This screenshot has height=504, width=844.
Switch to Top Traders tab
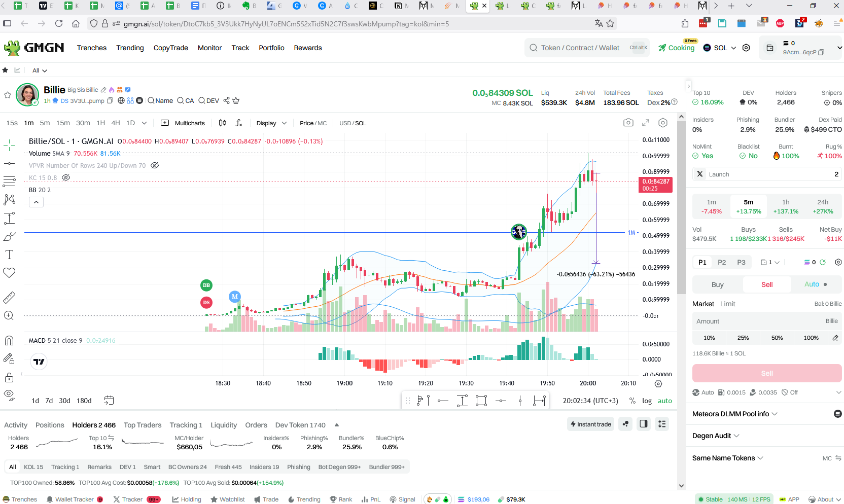(x=143, y=425)
